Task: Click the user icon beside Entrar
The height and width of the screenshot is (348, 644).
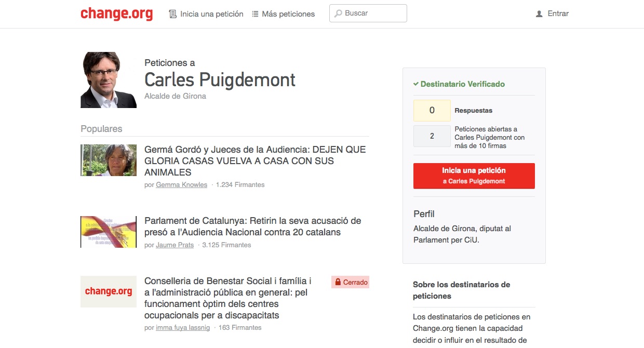Action: point(539,14)
